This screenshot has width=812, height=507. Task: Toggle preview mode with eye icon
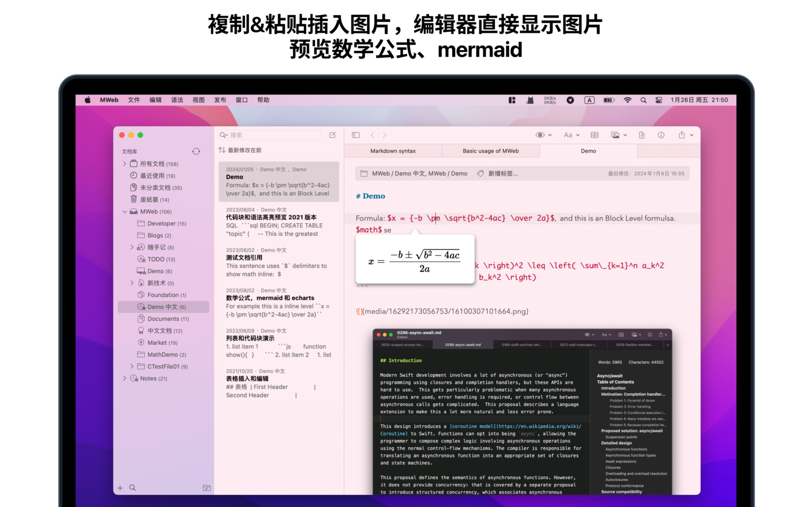540,135
